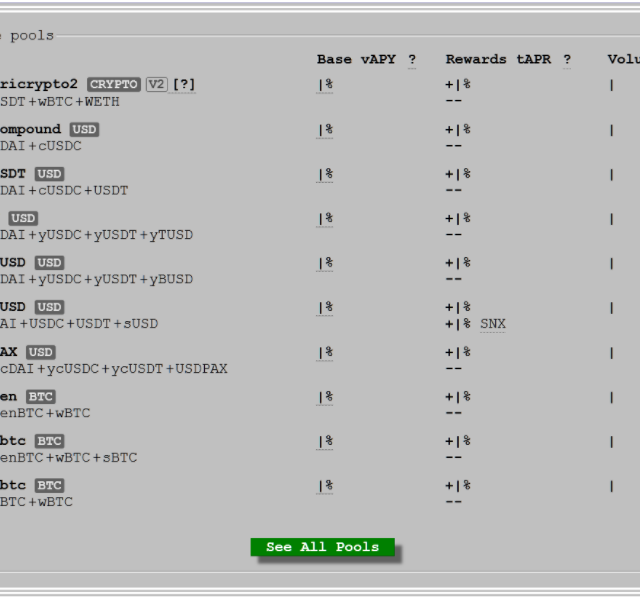Open the question mark beside Base vAPY
Screen dimensions: 640x598
coord(412,60)
